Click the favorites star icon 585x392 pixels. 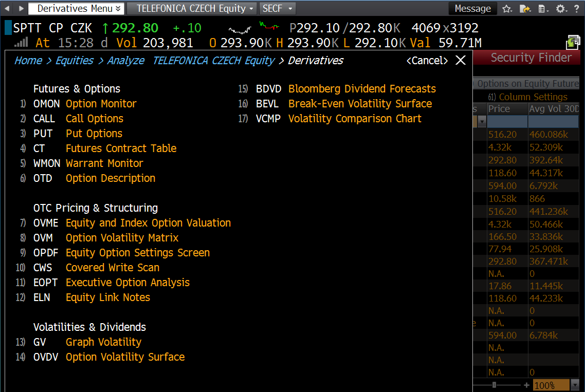tap(507, 9)
